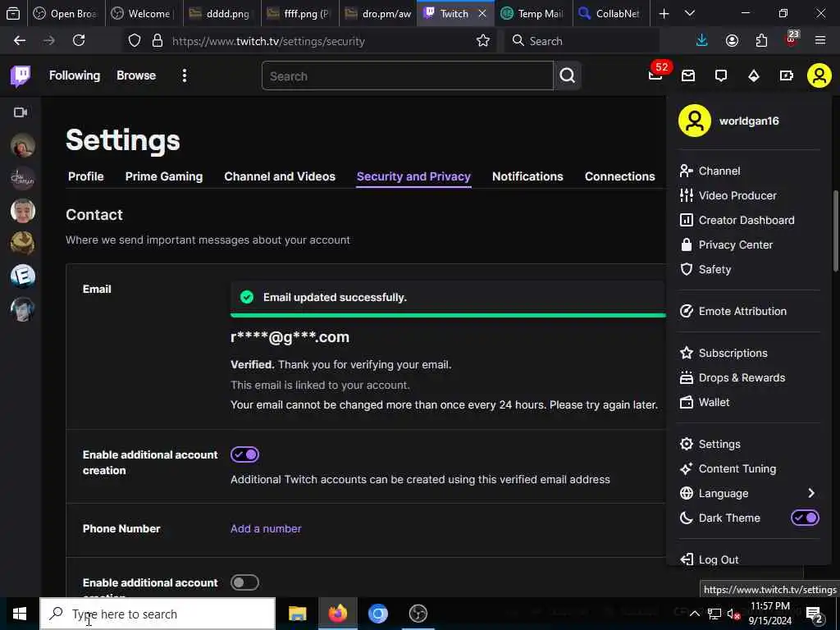The height and width of the screenshot is (630, 840).
Task: Click the Get Bits diamond icon
Action: [754, 75]
